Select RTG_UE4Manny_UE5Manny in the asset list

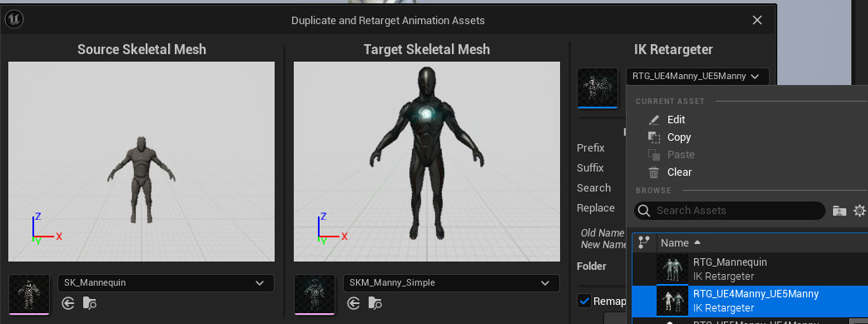coord(750,301)
